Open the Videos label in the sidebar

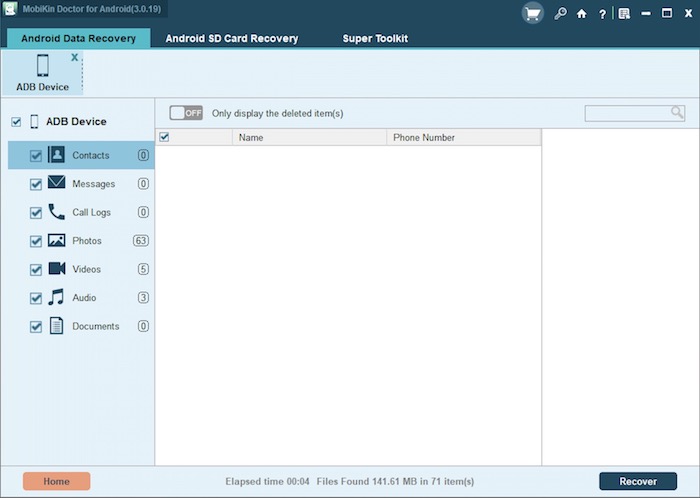[x=87, y=269]
